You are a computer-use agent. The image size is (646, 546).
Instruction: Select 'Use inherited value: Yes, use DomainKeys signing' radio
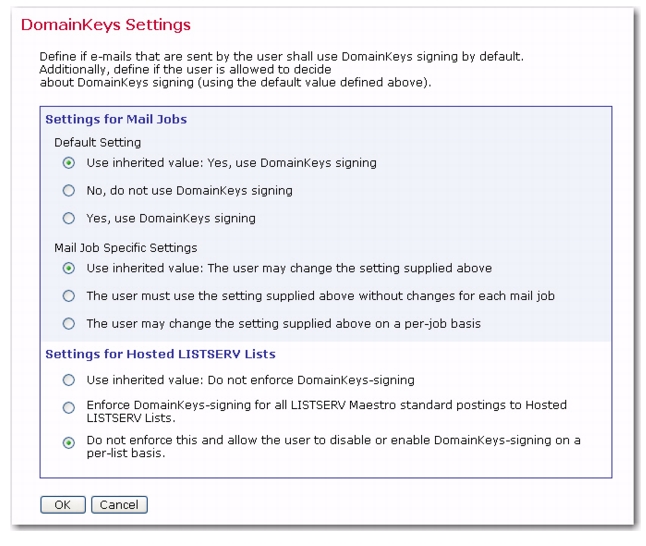pos(69,163)
